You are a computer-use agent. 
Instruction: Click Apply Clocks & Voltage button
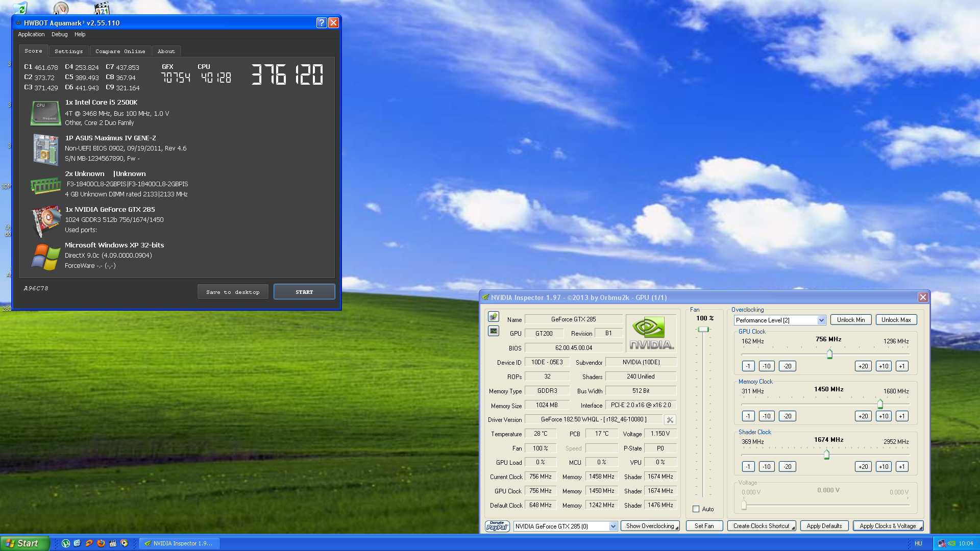[888, 526]
